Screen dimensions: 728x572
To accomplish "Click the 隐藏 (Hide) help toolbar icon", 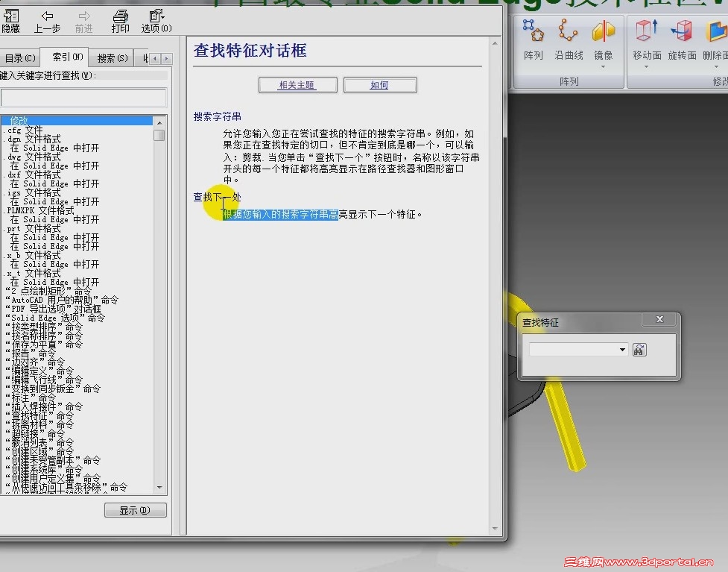I will [x=10, y=21].
